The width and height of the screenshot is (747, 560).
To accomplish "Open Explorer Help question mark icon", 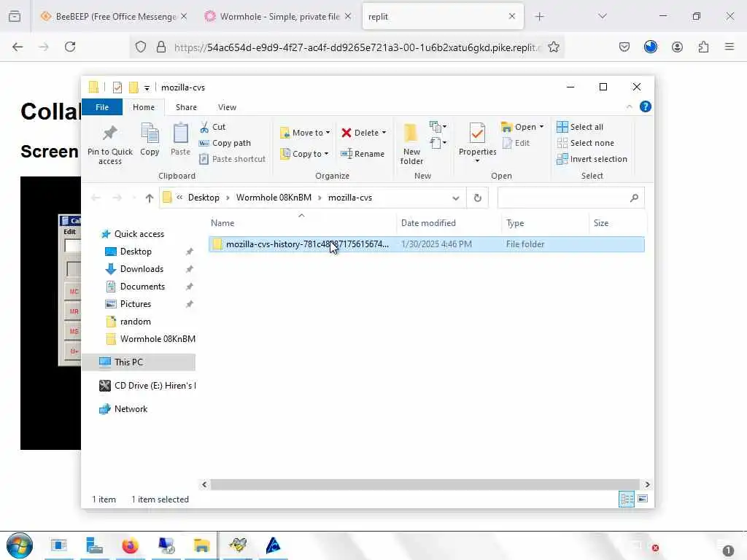I will 646,106.
